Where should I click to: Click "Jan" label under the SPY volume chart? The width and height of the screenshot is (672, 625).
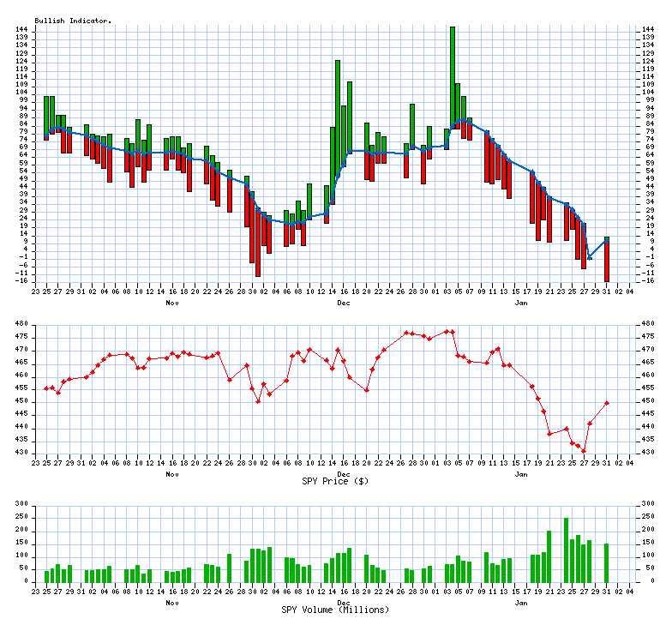(520, 602)
